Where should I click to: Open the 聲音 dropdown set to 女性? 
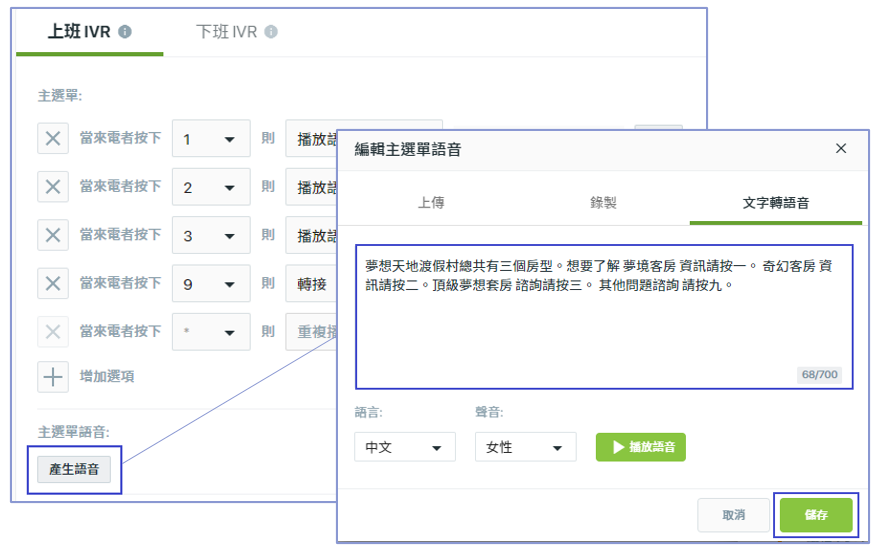pyautogui.click(x=525, y=447)
